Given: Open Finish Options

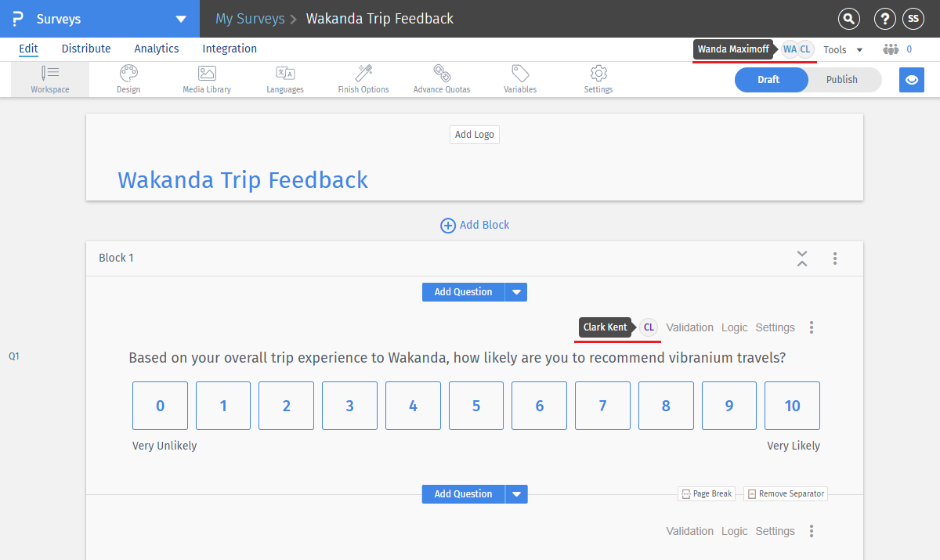Looking at the screenshot, I should 363,80.
